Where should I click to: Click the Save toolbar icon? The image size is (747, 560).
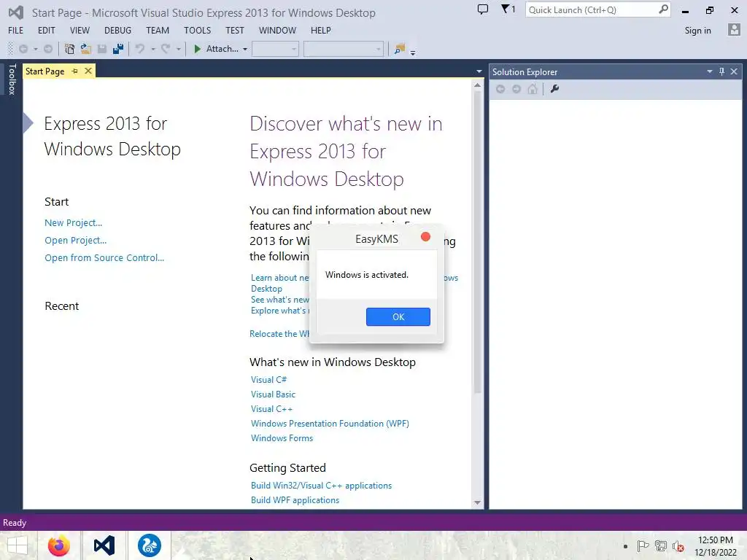click(102, 49)
